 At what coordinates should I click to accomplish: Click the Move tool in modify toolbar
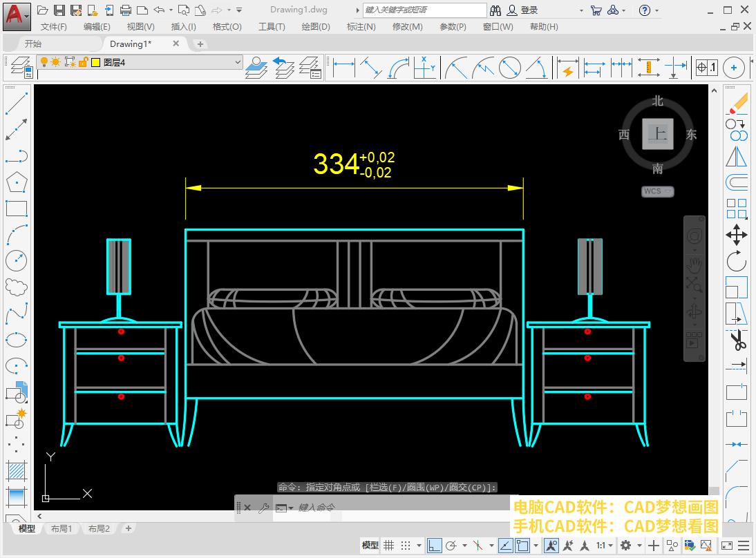pos(737,235)
